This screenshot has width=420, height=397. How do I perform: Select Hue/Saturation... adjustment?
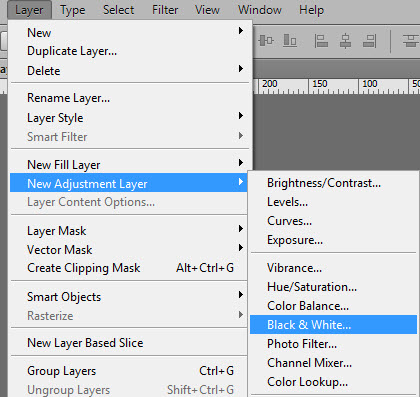click(x=333, y=287)
